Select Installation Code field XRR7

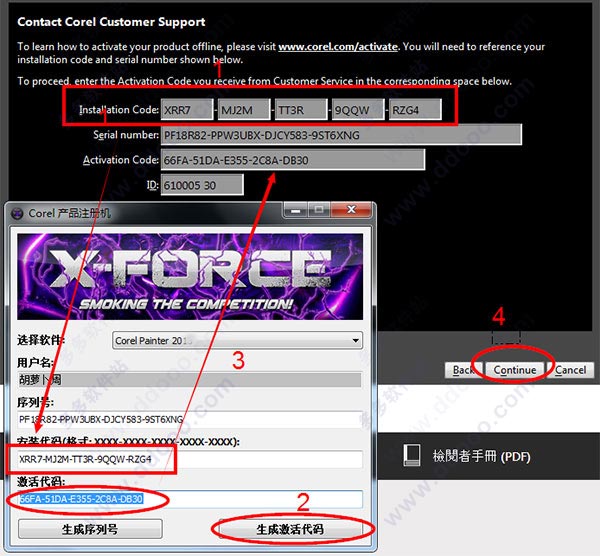point(187,110)
